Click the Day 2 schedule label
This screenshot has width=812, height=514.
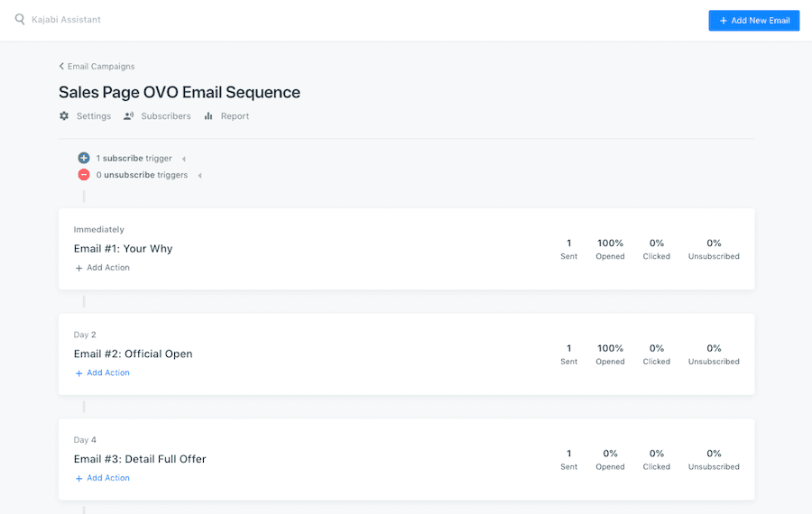click(x=85, y=335)
